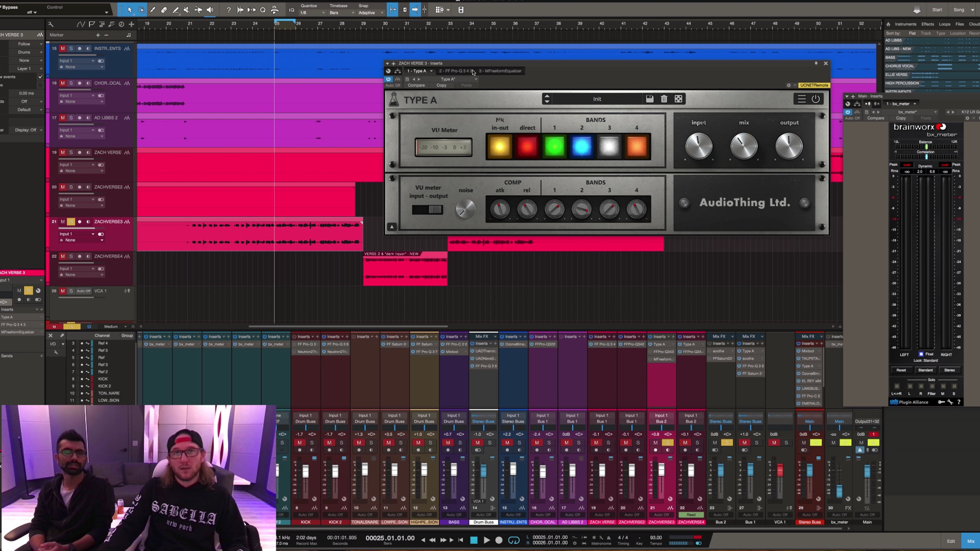Click the Plugin Alliance key icon
The height and width of the screenshot is (551, 980).
(941, 402)
